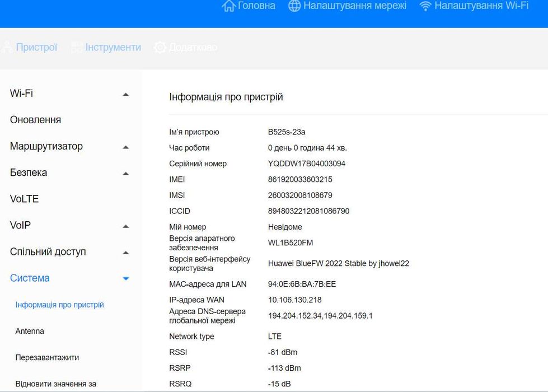
Task: Click ICCID value 8948032212081086790
Action: click(x=308, y=211)
